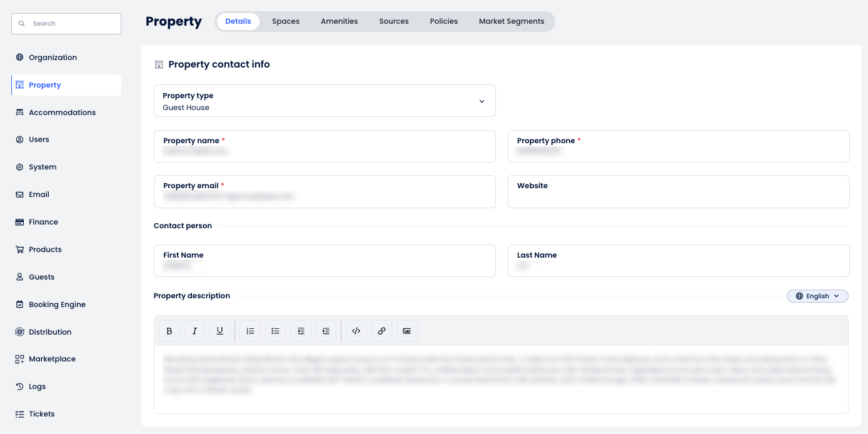Viewport: 868px width, 434px height.
Task: Click the Users person icon
Action: pos(19,139)
